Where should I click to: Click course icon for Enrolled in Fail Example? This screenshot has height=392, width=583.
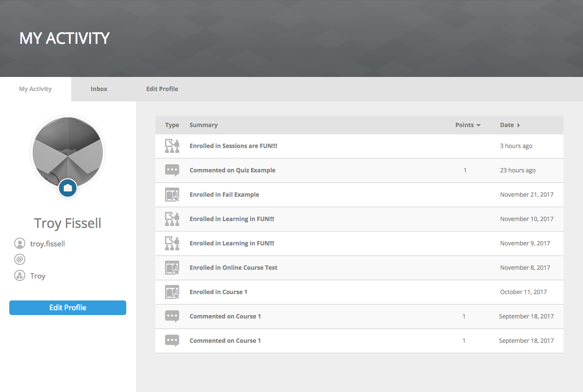tap(172, 195)
